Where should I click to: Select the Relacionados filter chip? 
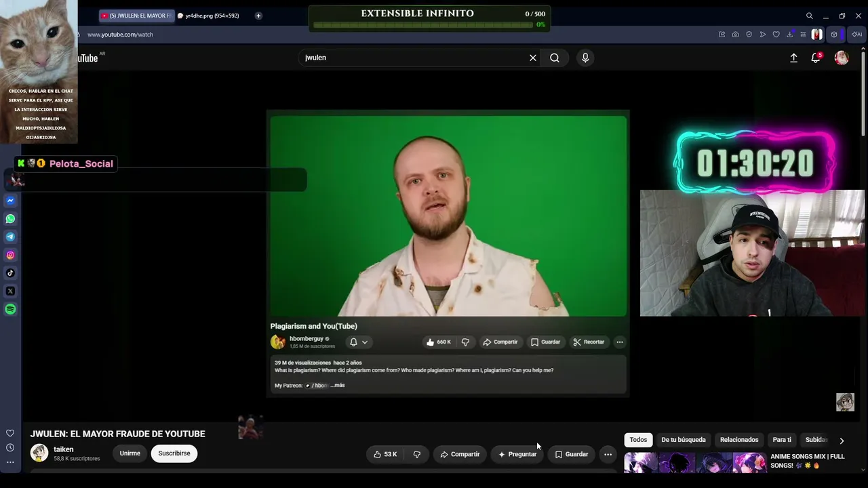point(739,440)
